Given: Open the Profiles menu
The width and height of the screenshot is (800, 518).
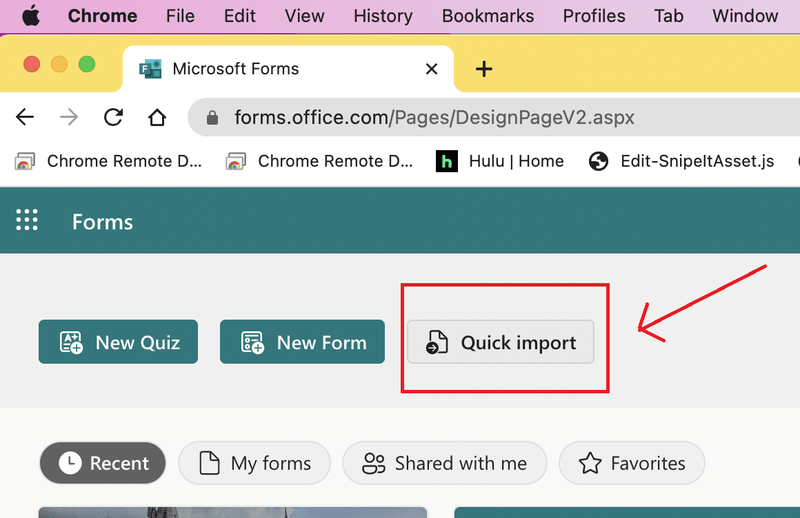Looking at the screenshot, I should click(x=594, y=16).
